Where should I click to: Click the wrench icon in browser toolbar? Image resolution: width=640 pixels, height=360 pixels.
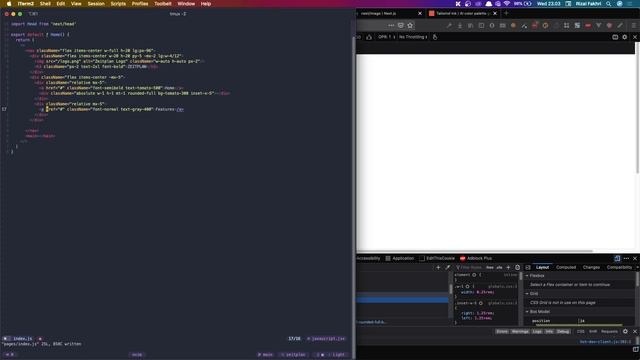(449, 25)
